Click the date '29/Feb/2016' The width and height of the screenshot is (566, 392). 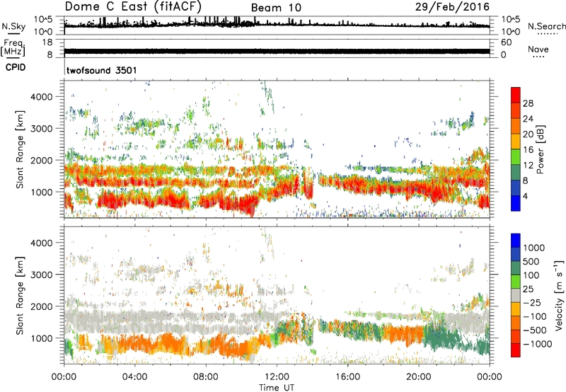pyautogui.click(x=452, y=6)
